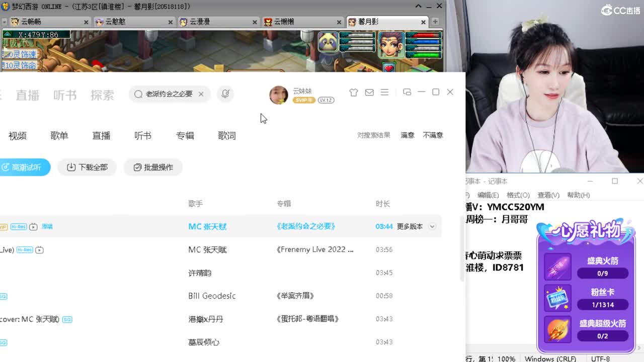Open the 探索 section in top navigation
Image resolution: width=644 pixels, height=362 pixels.
pos(103,95)
